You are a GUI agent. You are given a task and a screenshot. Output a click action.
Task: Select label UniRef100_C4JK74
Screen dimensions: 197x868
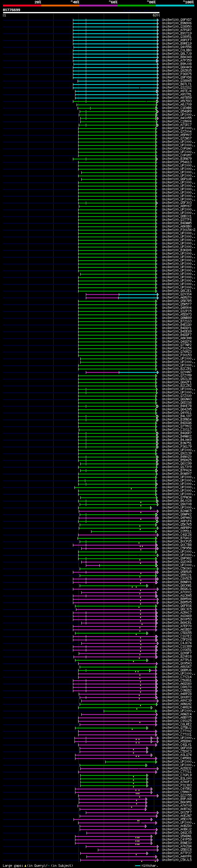click(176, 643)
